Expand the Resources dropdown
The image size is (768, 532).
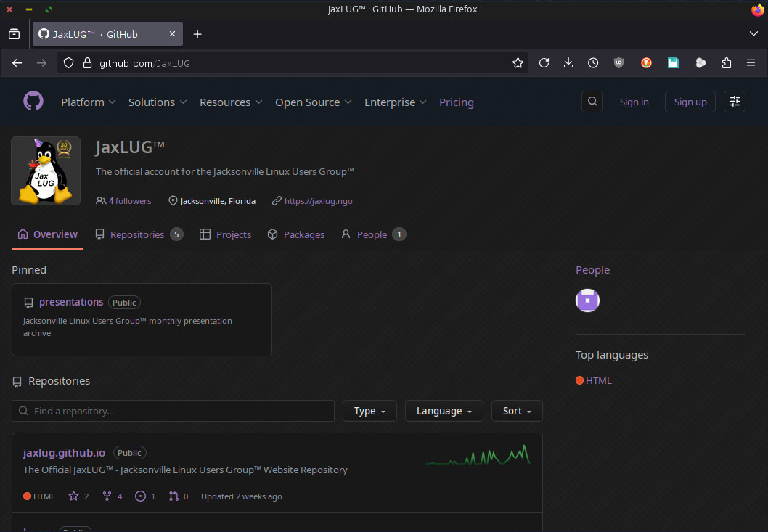[231, 102]
